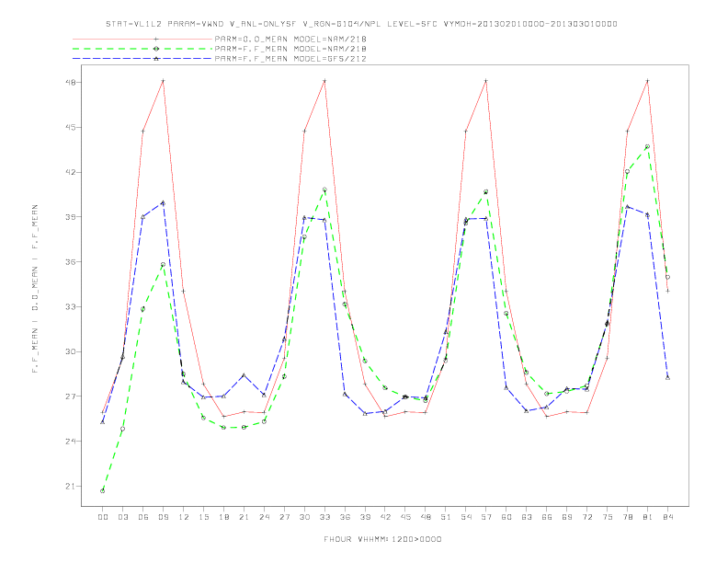728x563 pixels.
Task: Click x-axis forecast hour label 69
Action: 567,517
